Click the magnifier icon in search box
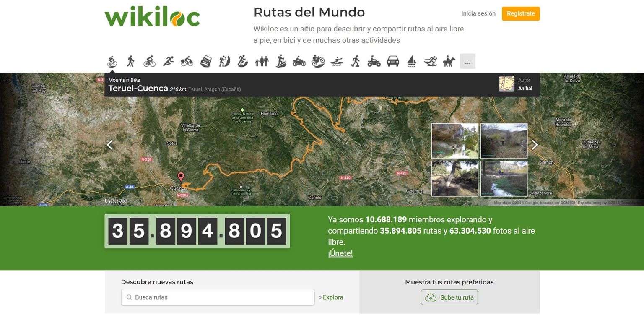Screen dimensions: 644x323 (129, 297)
